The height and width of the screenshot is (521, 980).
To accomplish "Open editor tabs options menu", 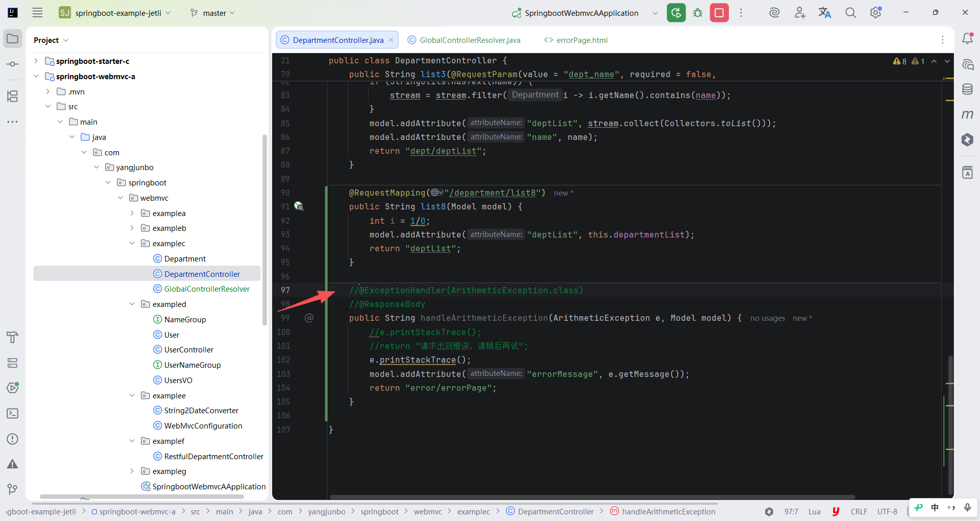I will (943, 40).
